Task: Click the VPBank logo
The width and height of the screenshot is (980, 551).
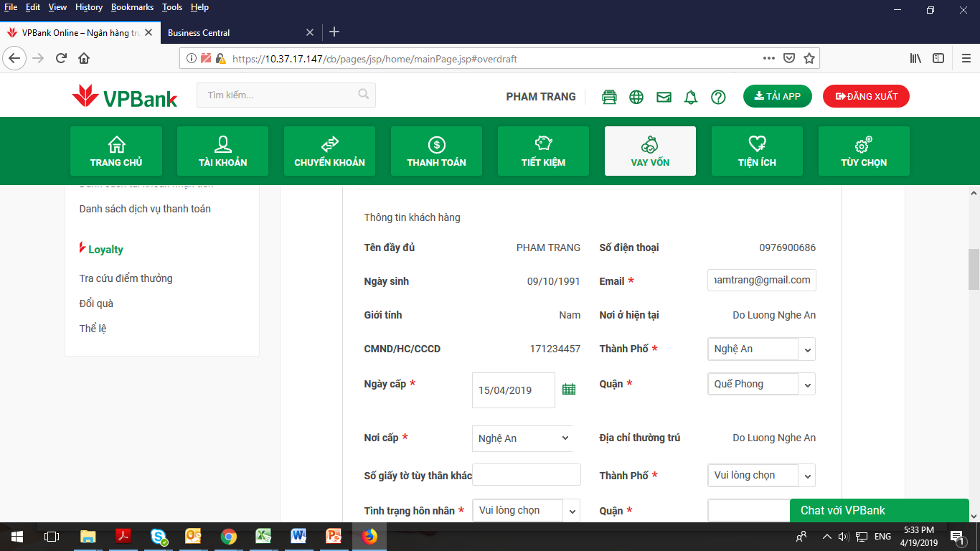Action: tap(125, 97)
